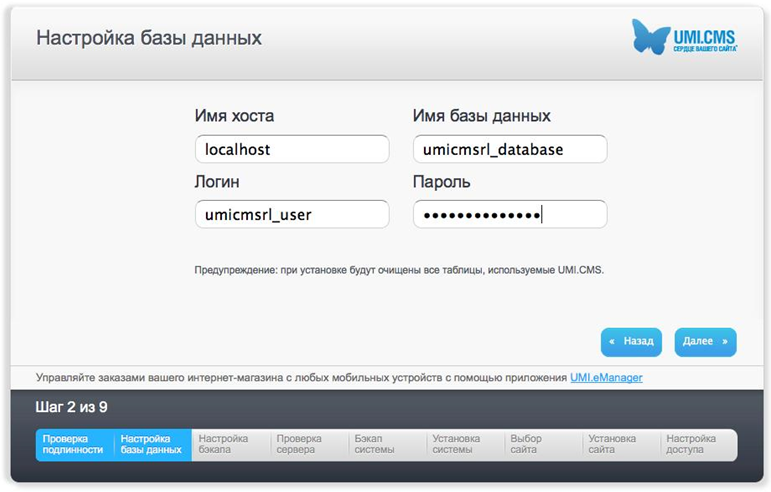771x492 pixels.
Task: Click the Установка сайта step
Action: 619,444
